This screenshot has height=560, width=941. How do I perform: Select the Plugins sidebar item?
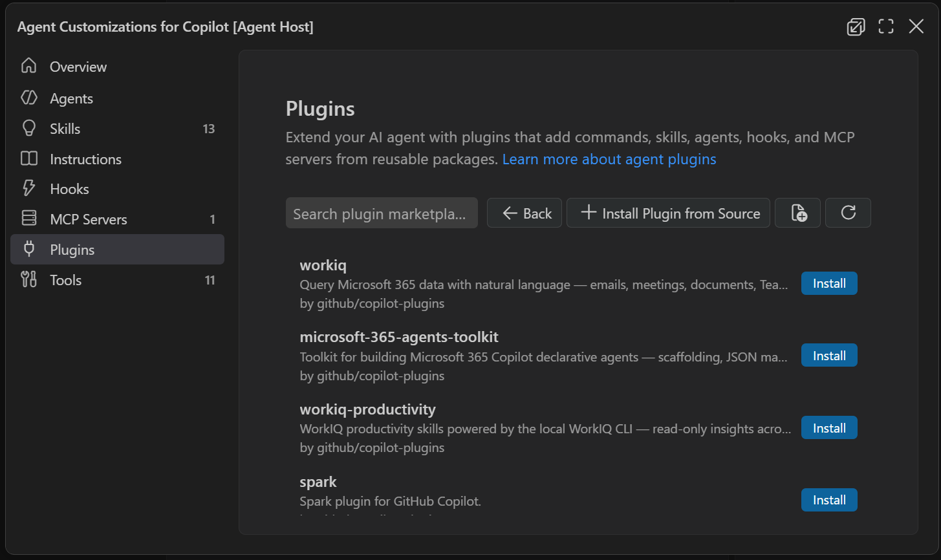117,249
